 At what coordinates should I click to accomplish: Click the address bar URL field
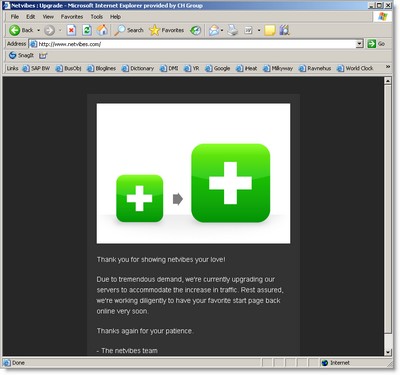point(196,44)
